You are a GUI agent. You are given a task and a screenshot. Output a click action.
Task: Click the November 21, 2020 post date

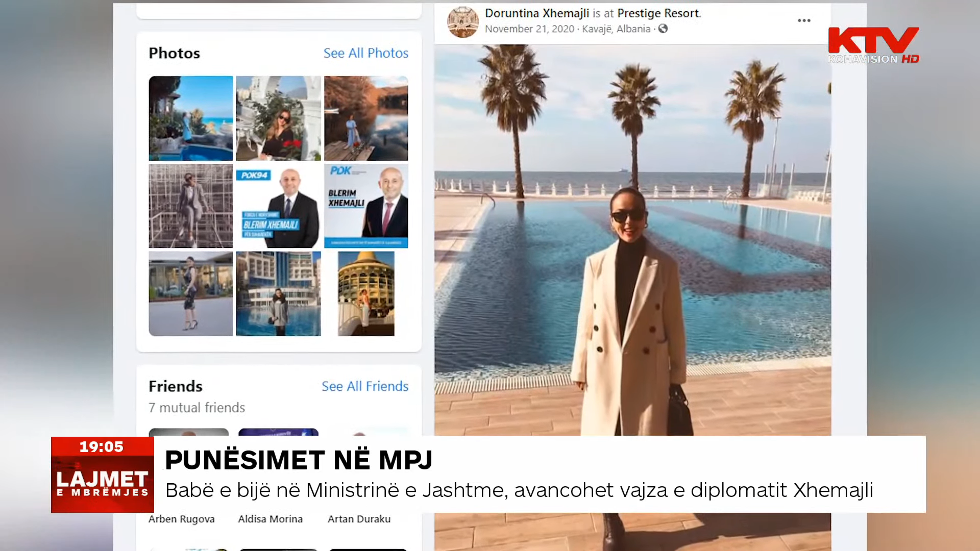point(529,29)
